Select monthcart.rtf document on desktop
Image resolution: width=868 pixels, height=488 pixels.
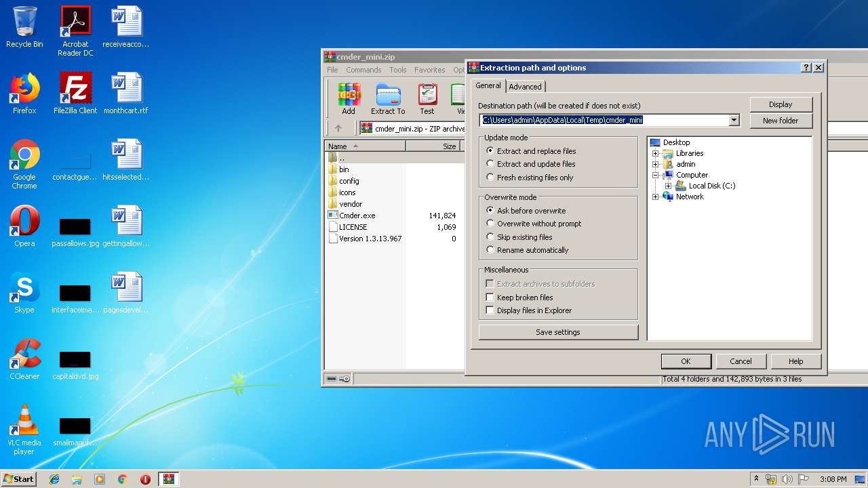pyautogui.click(x=126, y=94)
